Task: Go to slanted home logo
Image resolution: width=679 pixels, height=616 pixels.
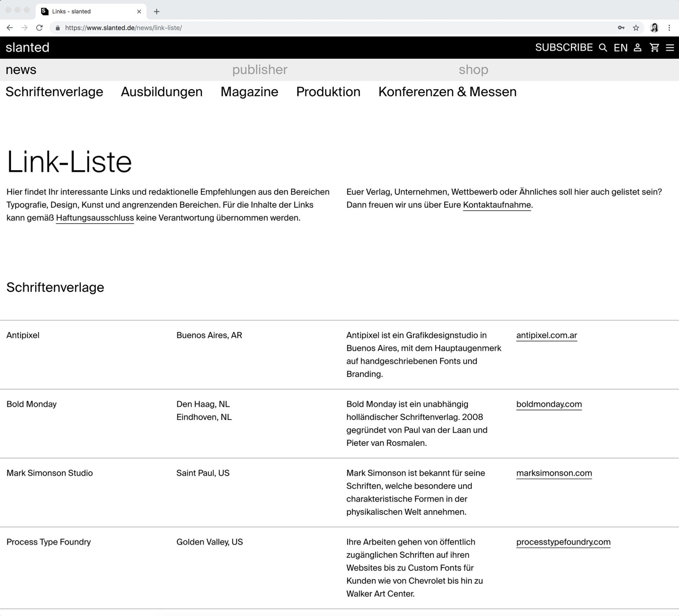Action: pos(28,47)
